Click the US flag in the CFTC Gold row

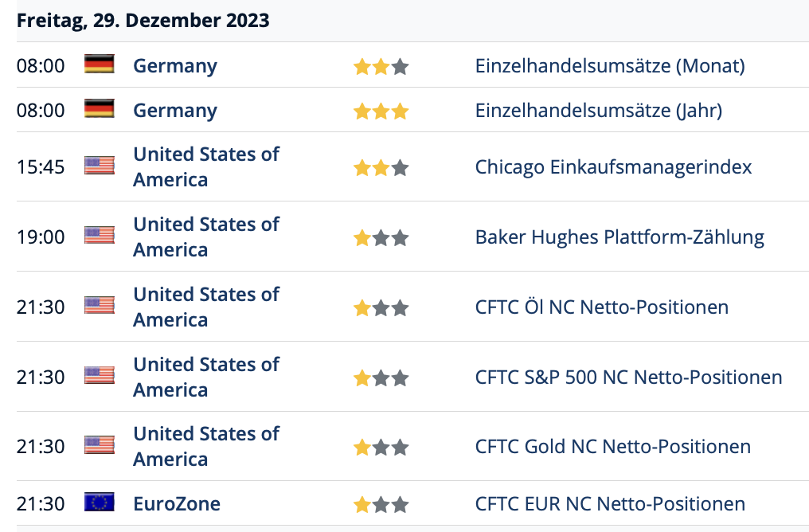[99, 445]
